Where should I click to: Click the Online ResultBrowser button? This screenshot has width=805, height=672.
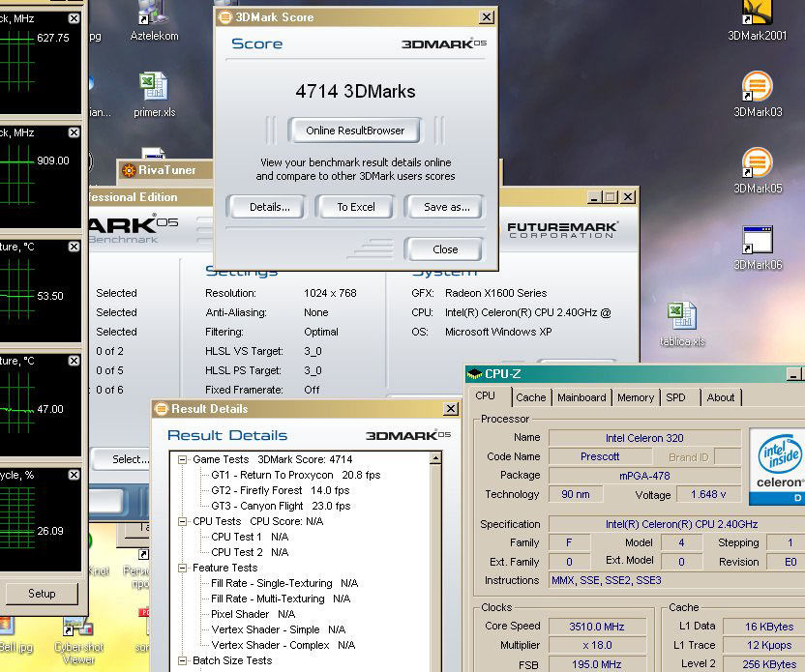pyautogui.click(x=355, y=131)
